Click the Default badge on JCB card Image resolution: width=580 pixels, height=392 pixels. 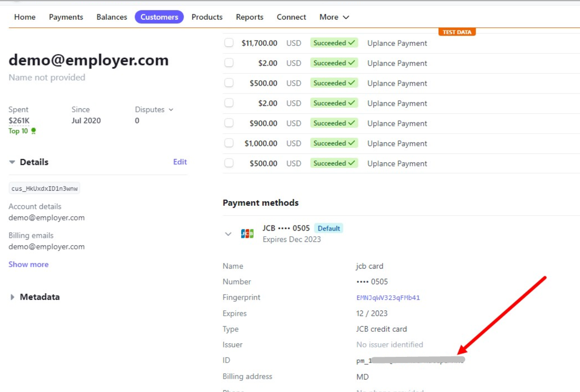point(329,228)
